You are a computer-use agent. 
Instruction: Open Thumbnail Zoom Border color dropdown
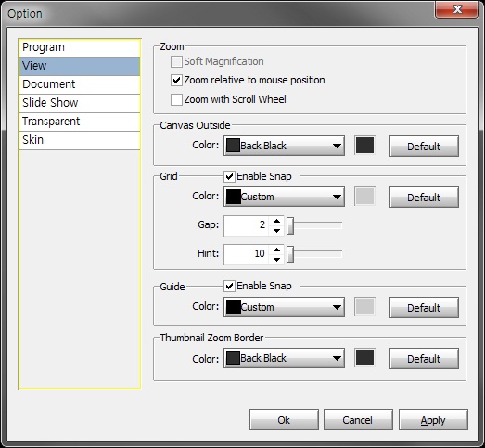pos(284,358)
